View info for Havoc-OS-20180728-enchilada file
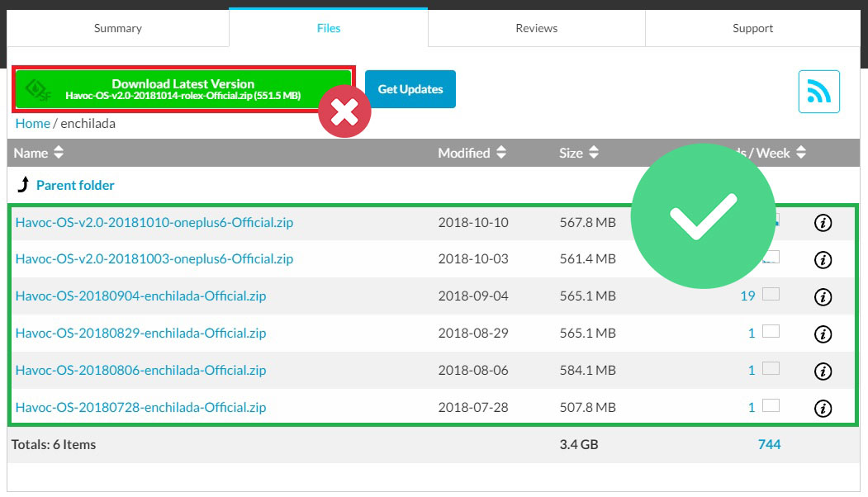868x497 pixels. pos(823,408)
